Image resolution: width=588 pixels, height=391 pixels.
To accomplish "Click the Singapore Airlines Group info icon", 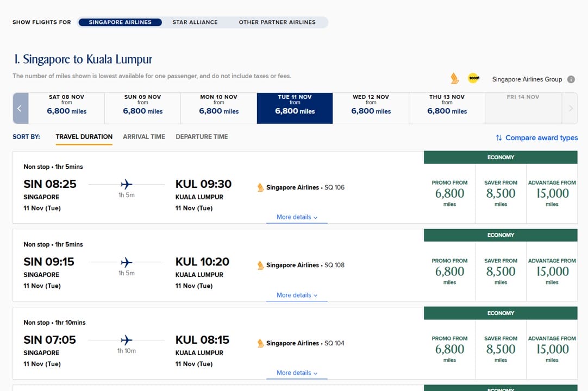I will click(571, 79).
